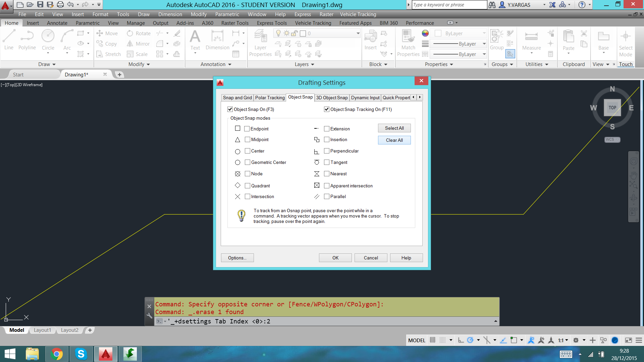
Task: Expand the Draw panel
Action: [x=47, y=64]
